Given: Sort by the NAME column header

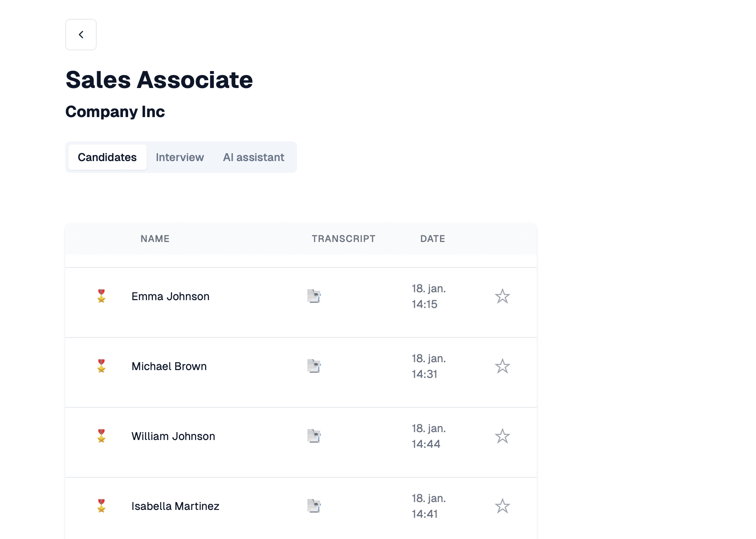Looking at the screenshot, I should pyautogui.click(x=154, y=238).
